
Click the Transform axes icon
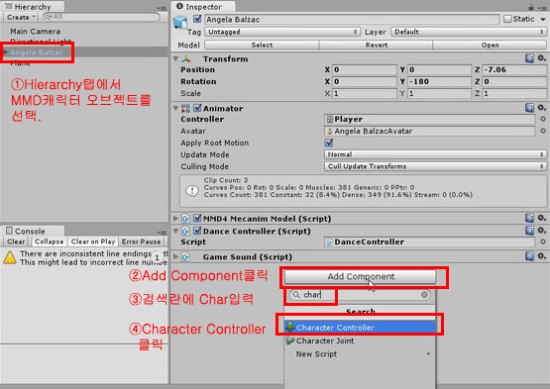click(186, 59)
